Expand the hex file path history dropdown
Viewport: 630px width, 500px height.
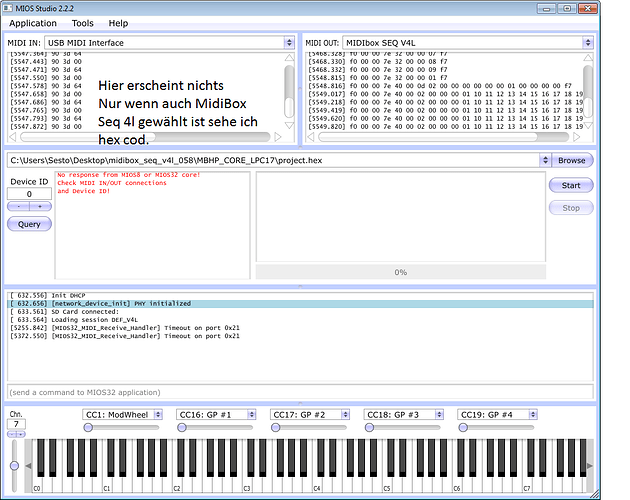click(545, 160)
